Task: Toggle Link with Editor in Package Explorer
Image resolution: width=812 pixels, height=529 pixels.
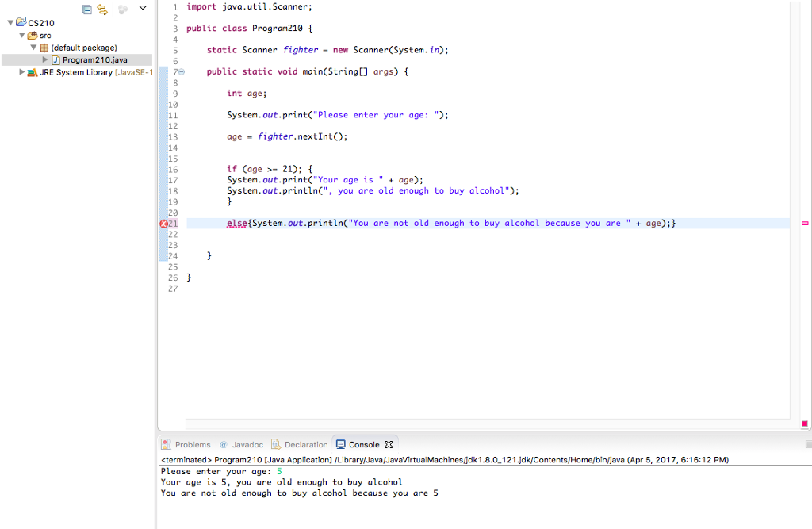Action: coord(102,9)
